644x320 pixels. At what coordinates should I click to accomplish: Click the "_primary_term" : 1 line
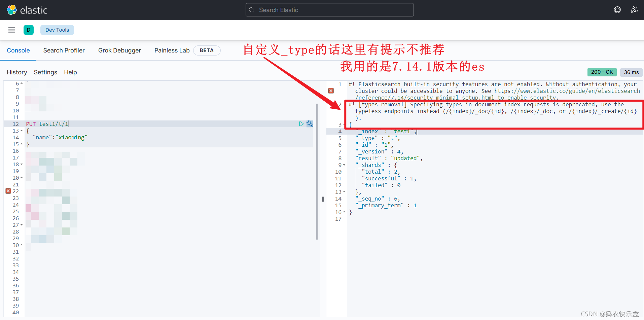tap(386, 205)
